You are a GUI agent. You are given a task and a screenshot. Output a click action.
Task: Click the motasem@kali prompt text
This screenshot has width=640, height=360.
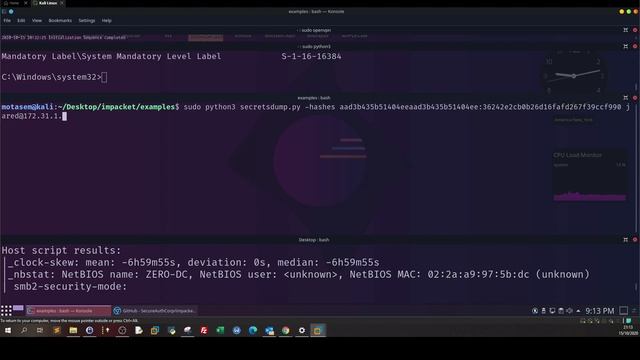click(x=27, y=107)
